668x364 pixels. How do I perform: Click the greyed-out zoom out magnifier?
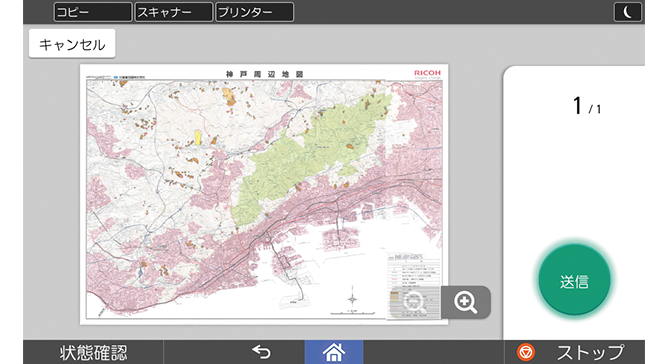[x=415, y=302]
